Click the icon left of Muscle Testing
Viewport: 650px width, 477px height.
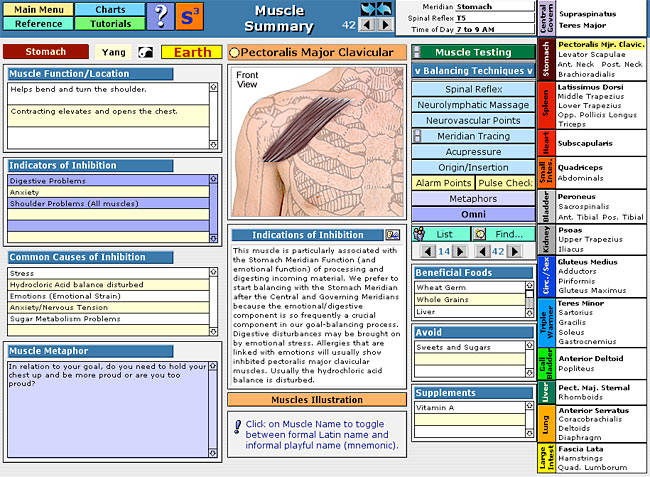(x=417, y=52)
